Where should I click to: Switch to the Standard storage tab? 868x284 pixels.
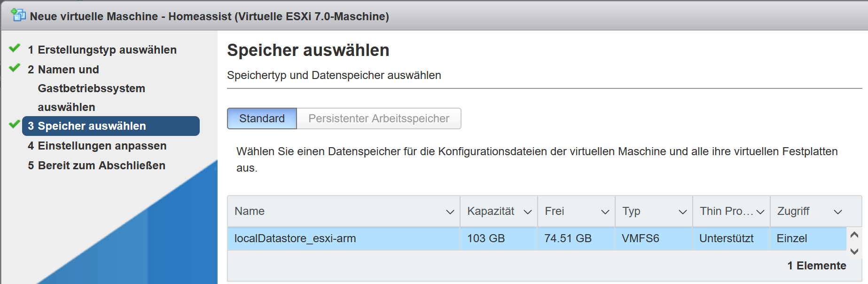click(262, 118)
